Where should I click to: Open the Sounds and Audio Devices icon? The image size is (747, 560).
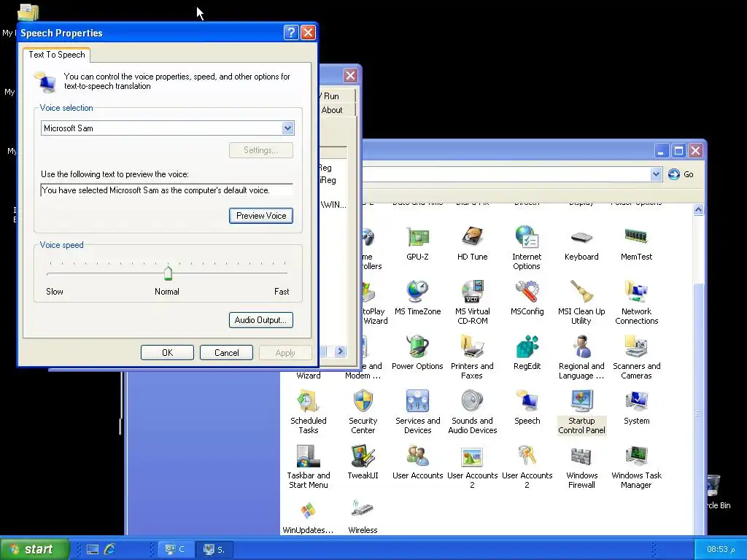[x=472, y=412]
